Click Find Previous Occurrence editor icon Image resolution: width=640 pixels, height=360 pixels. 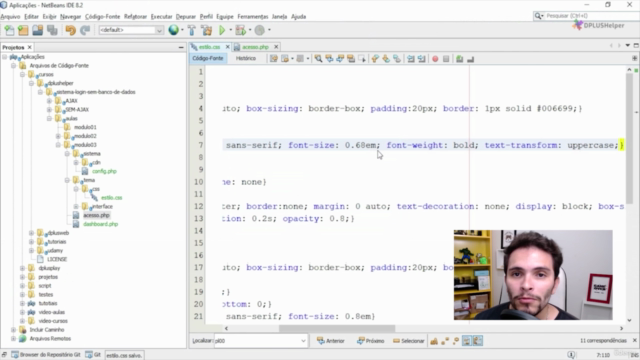(x=329, y=59)
